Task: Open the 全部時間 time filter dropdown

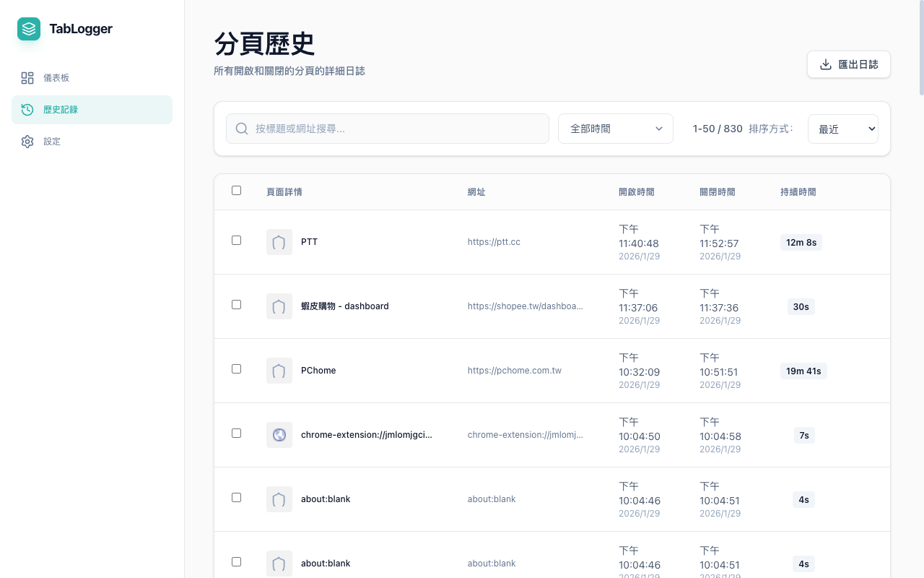Action: click(615, 128)
